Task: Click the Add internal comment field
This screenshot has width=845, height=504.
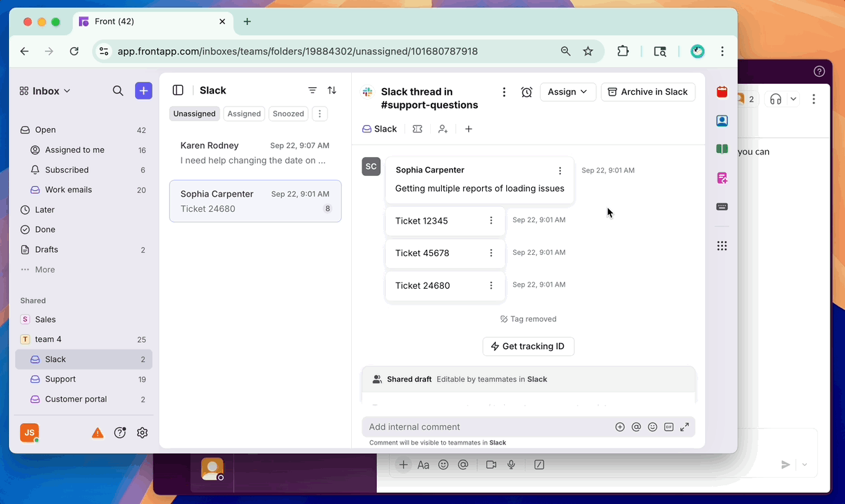Action: pyautogui.click(x=485, y=427)
